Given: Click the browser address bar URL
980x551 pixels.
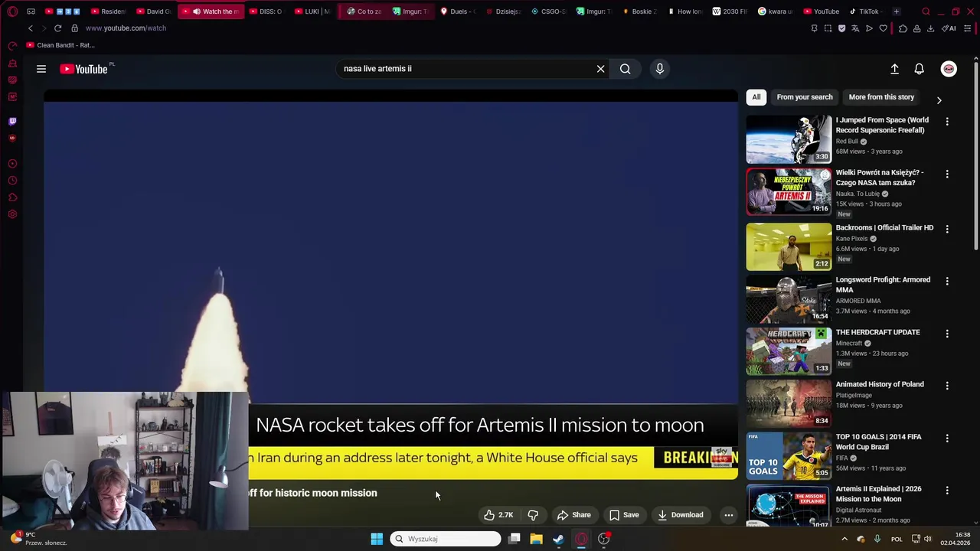Looking at the screenshot, I should (x=126, y=28).
